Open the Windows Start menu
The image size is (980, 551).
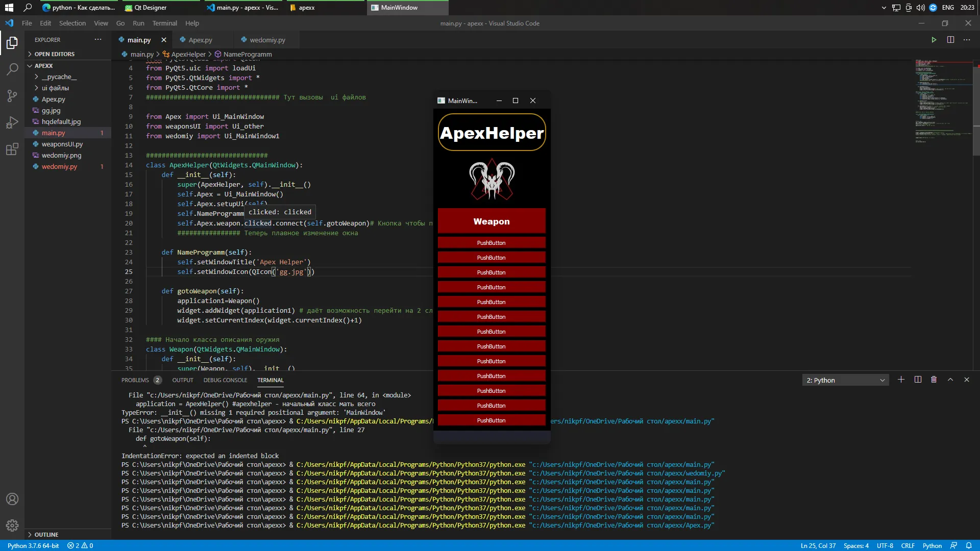pos(9,8)
